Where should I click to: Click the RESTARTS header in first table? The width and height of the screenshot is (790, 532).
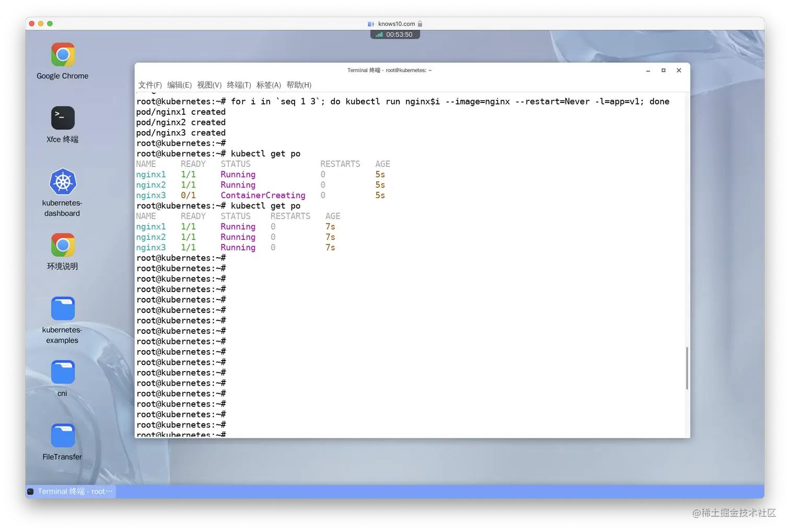pyautogui.click(x=340, y=164)
